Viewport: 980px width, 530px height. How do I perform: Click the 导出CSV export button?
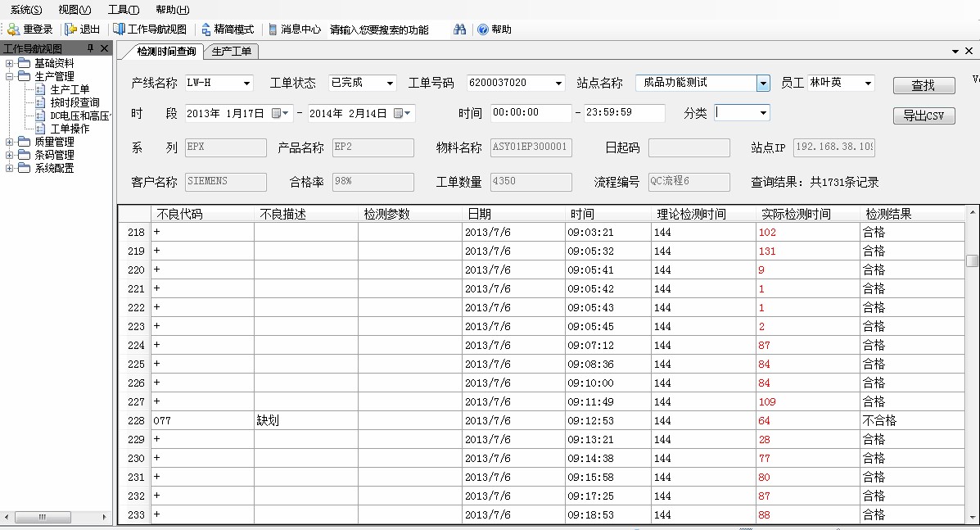[x=924, y=116]
